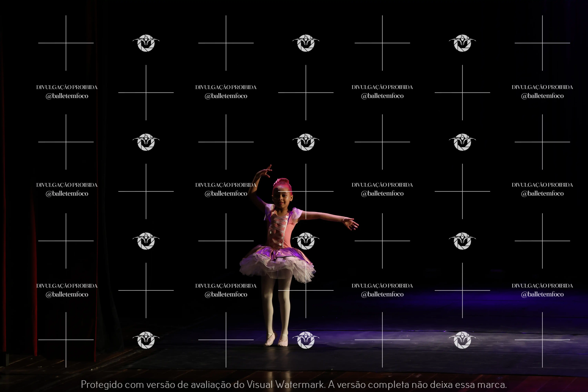
Task: Click the top-left camera logo watermark
Action: [x=146, y=43]
